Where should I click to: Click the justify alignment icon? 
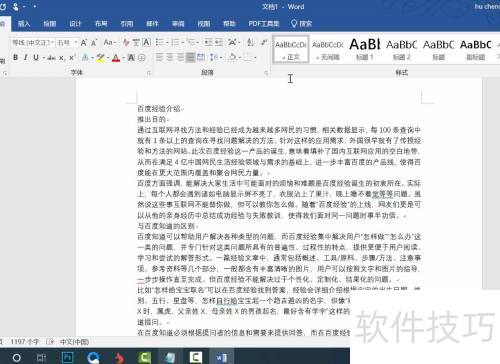pos(190,57)
